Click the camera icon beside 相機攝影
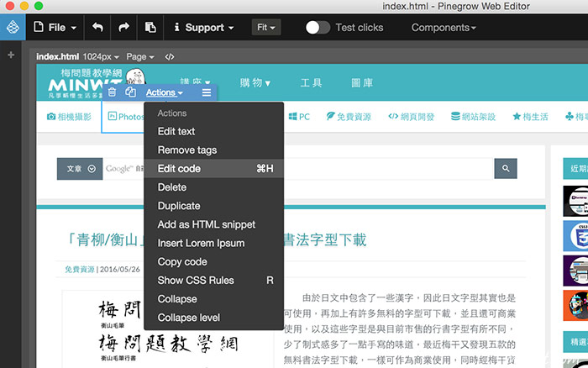This screenshot has height=368, width=588. pos(51,117)
